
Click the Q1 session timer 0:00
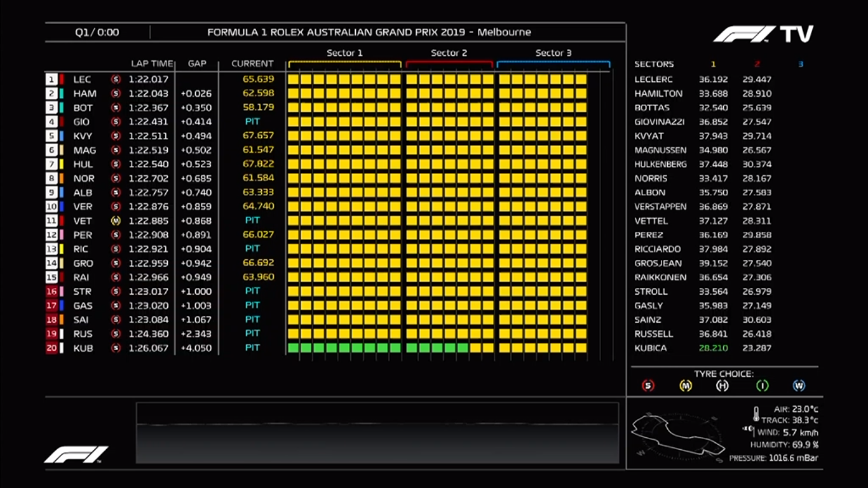coord(108,32)
